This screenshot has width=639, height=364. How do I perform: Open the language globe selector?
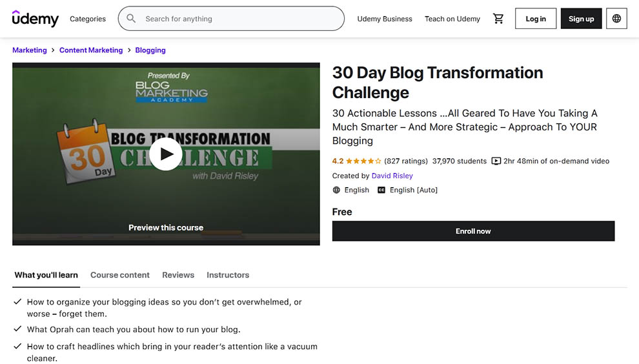pyautogui.click(x=616, y=18)
